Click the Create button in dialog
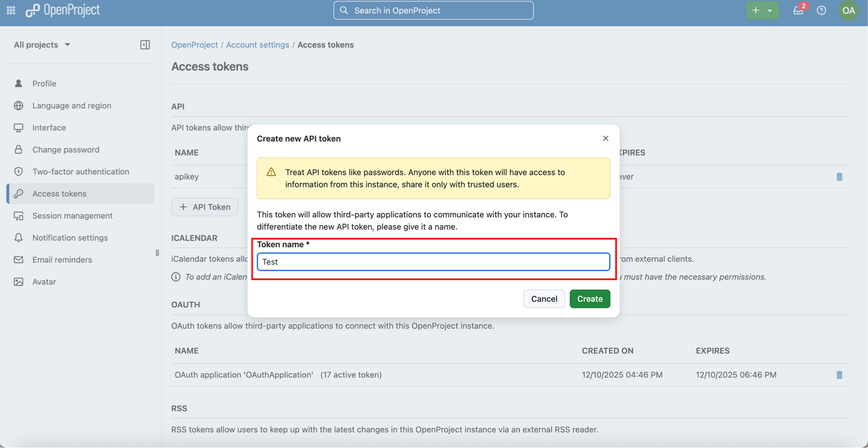Image resolution: width=868 pixels, height=448 pixels. tap(590, 299)
